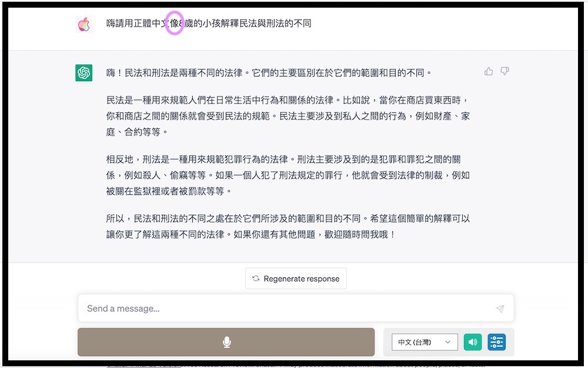588x368 pixels.
Task: Toggle the green speaker read-aloud button
Action: (473, 342)
